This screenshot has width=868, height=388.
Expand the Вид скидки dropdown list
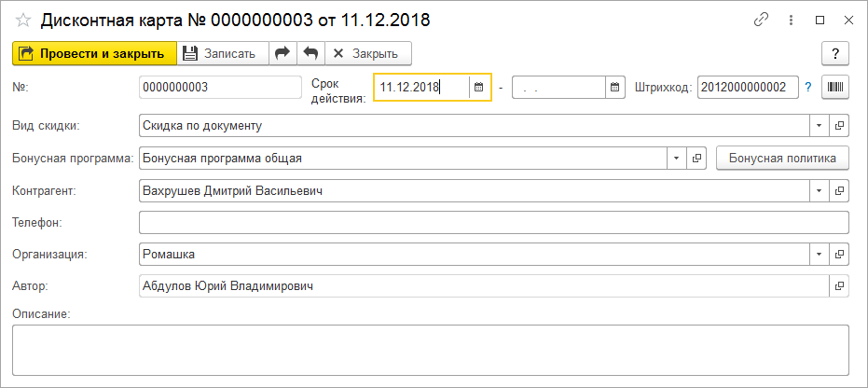click(x=819, y=125)
